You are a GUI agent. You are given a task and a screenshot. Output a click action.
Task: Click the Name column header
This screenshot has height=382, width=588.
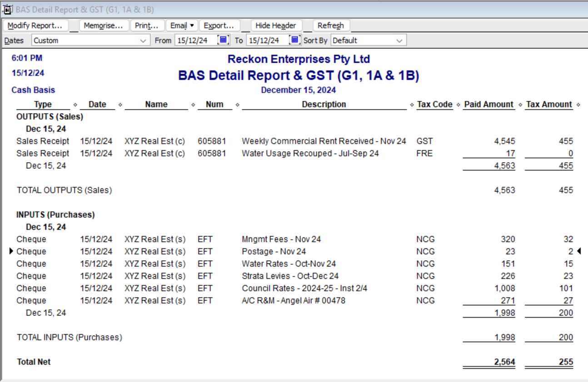156,104
